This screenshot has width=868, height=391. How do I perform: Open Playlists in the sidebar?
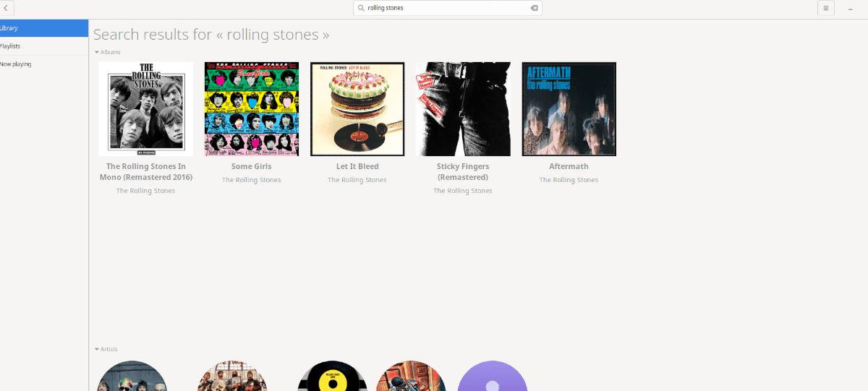pos(44,46)
